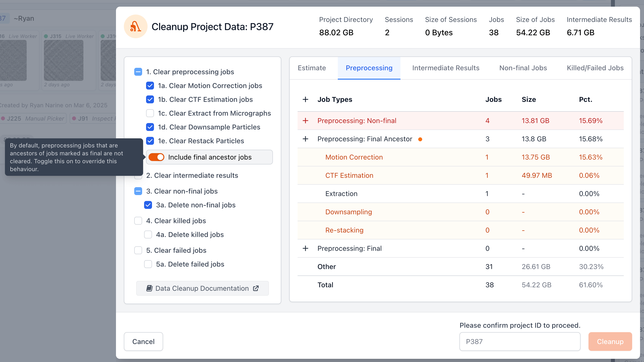Click the book icon on Data Cleanup Documentation
Image resolution: width=644 pixels, height=362 pixels.
(149, 288)
